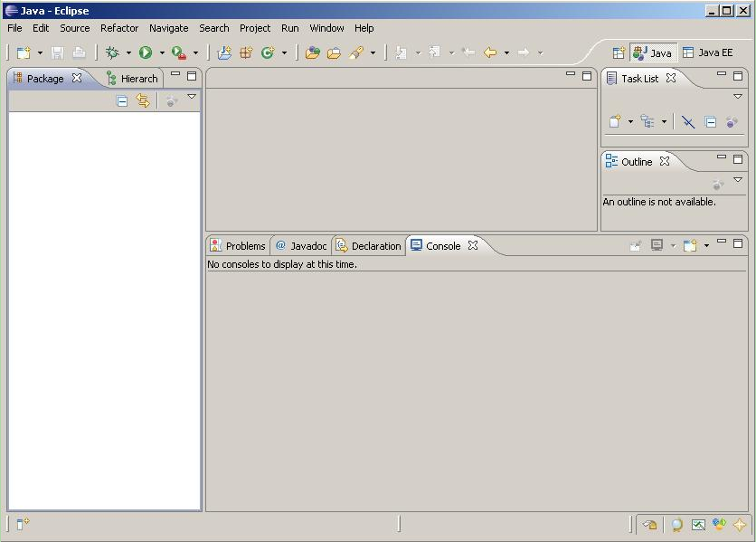Toggle Filter Completed Tasks in Task List
The image size is (756, 542).
(688, 121)
